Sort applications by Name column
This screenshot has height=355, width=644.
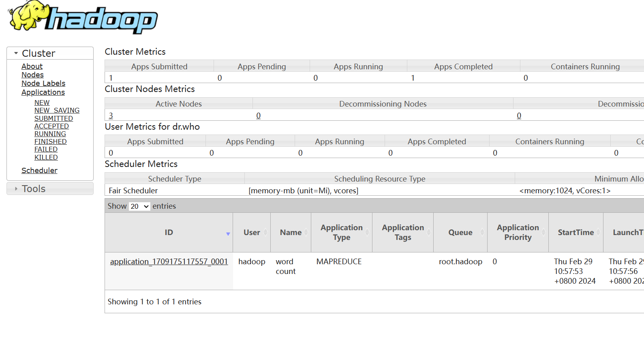pos(291,233)
